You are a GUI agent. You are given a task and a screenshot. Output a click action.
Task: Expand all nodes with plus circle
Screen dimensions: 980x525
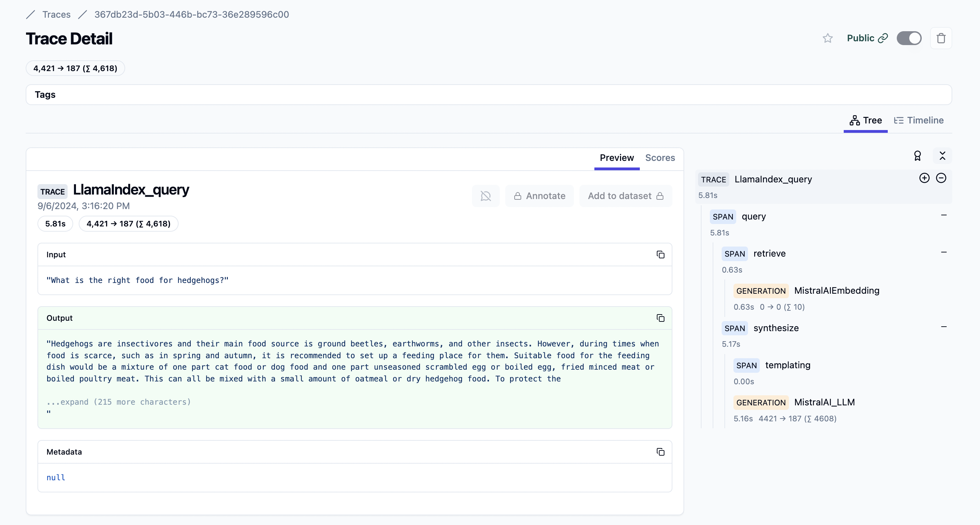(924, 178)
